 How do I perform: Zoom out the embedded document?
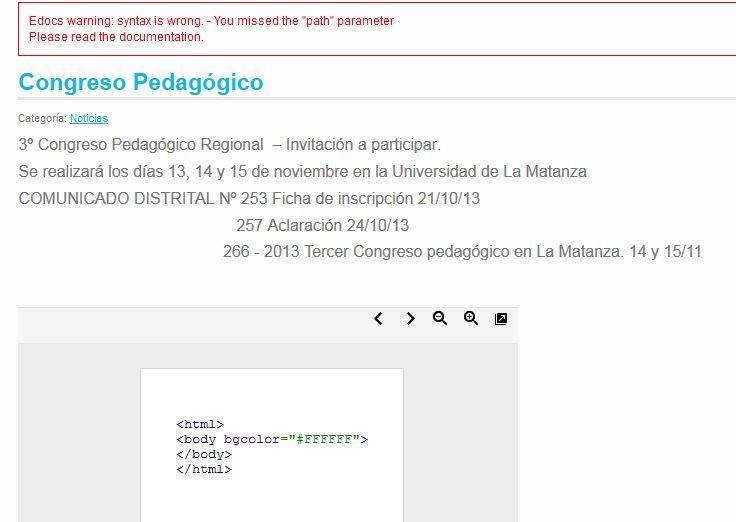(440, 318)
